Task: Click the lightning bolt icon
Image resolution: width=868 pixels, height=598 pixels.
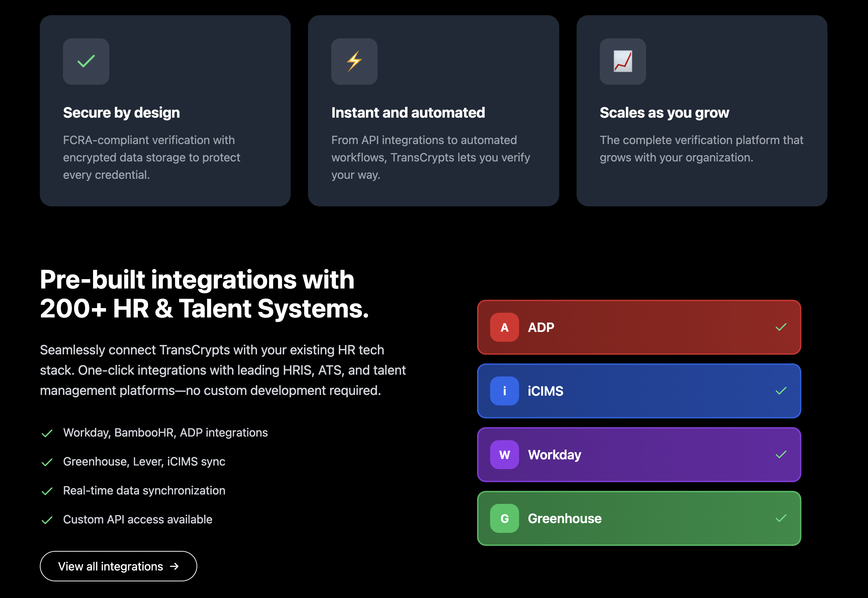Action: click(354, 61)
